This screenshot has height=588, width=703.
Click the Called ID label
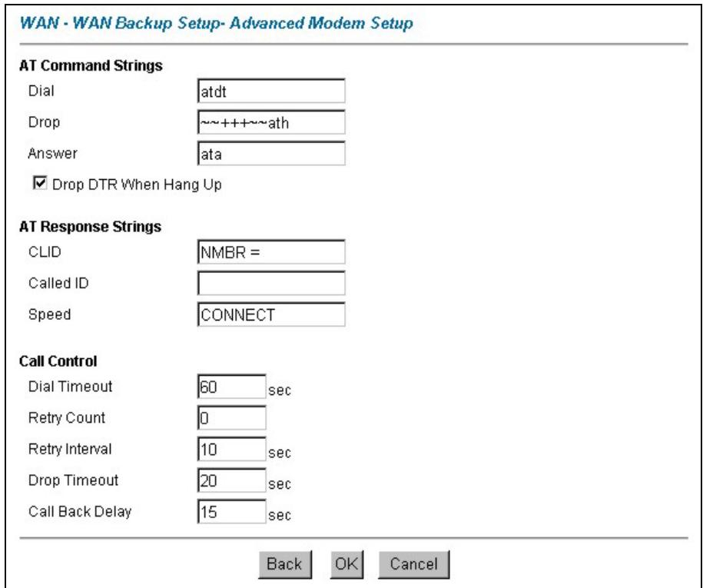coord(58,283)
